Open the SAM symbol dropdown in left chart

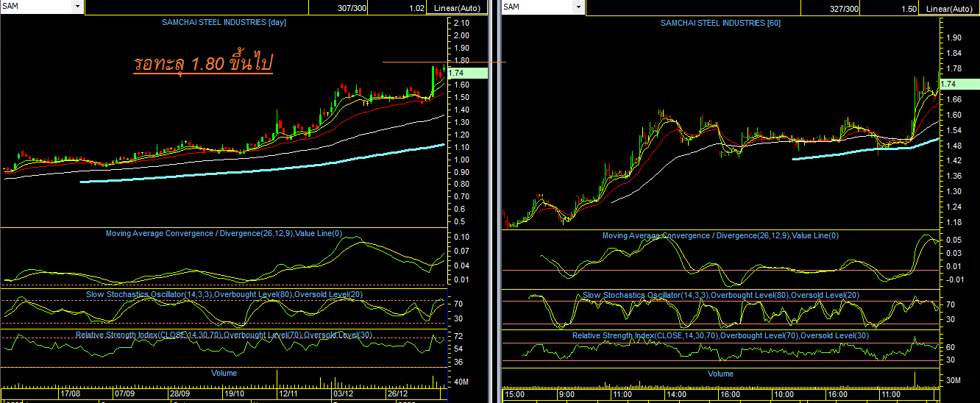(78, 7)
